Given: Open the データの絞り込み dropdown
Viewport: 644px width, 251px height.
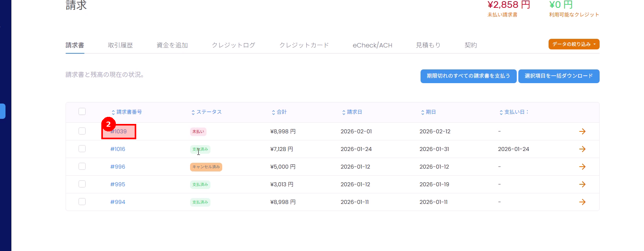Looking at the screenshot, I should coord(574,44).
